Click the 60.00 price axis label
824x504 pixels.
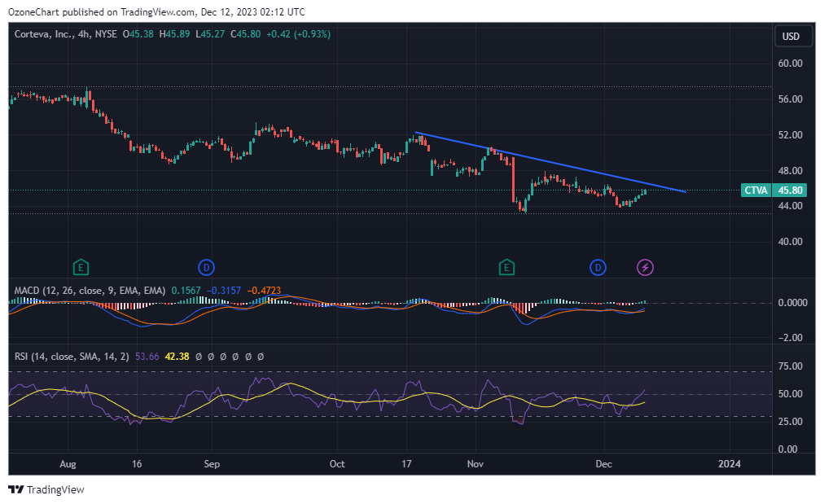[791, 63]
